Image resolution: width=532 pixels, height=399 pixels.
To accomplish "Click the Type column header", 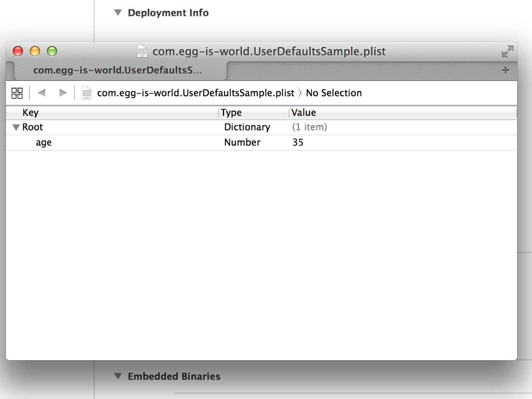I will 254,113.
